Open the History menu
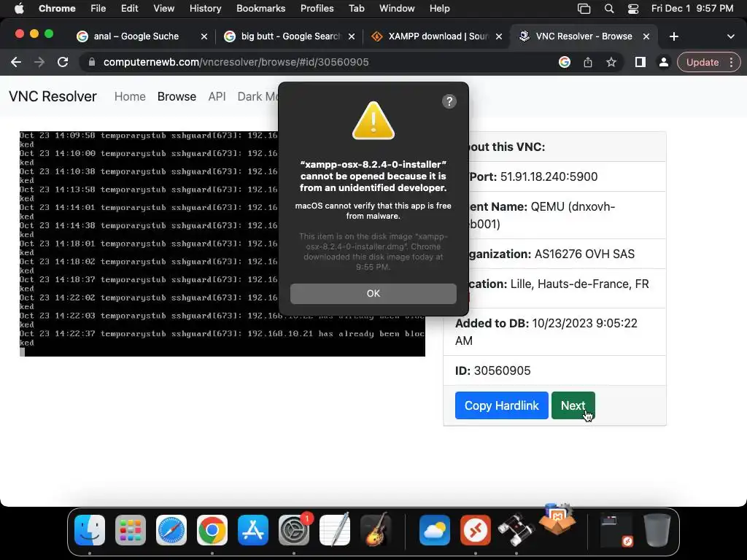 pyautogui.click(x=205, y=8)
